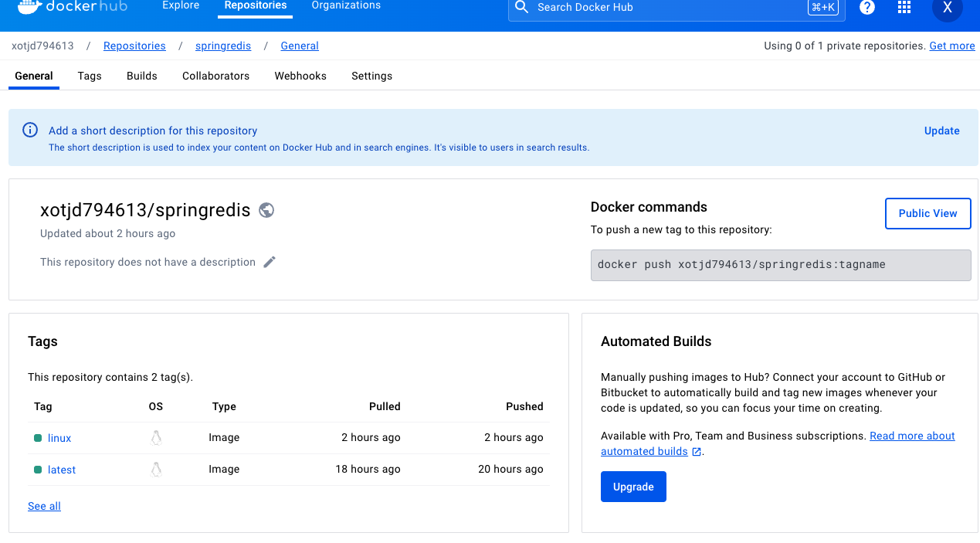The width and height of the screenshot is (980, 543).
Task: Open the Organizations menu
Action: (x=346, y=5)
